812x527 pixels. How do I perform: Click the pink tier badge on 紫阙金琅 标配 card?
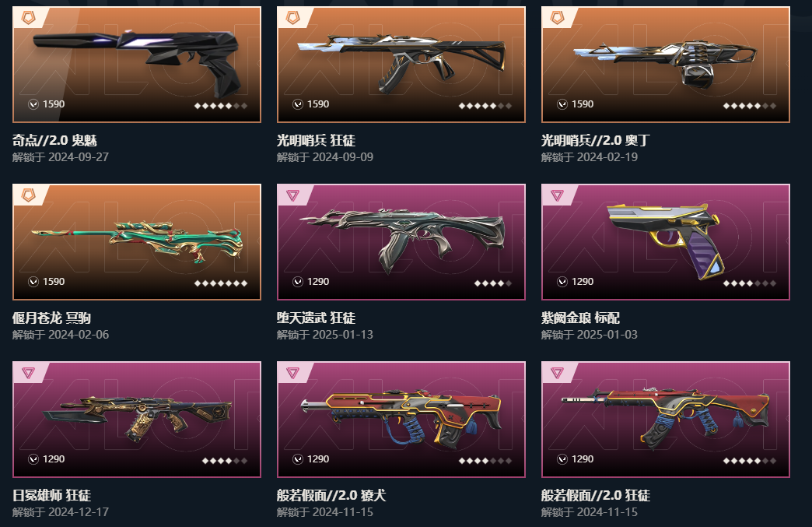(x=557, y=195)
